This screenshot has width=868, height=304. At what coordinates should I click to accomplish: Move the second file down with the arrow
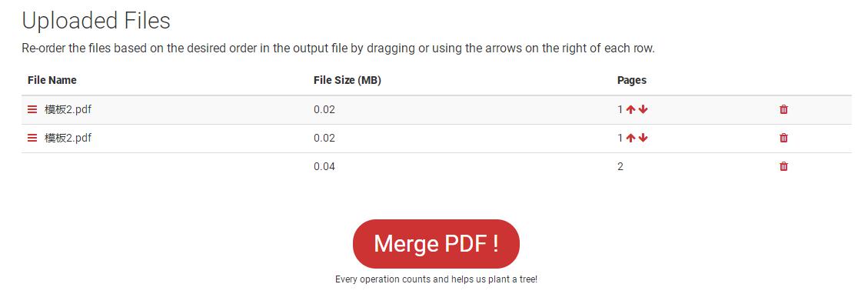[x=643, y=138]
